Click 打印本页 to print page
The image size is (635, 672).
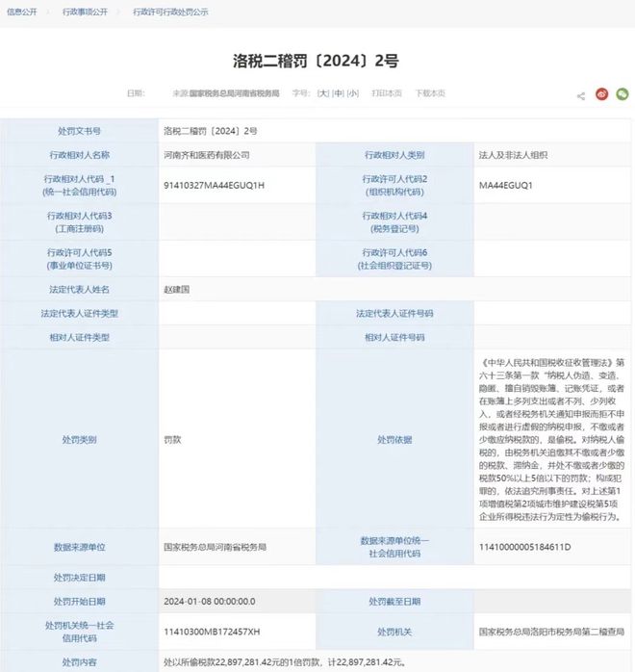387,93
